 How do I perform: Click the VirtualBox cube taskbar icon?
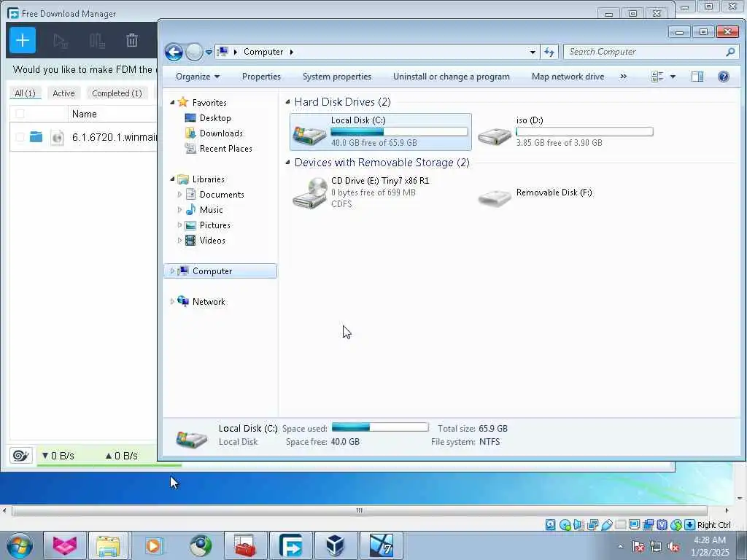pyautogui.click(x=336, y=545)
